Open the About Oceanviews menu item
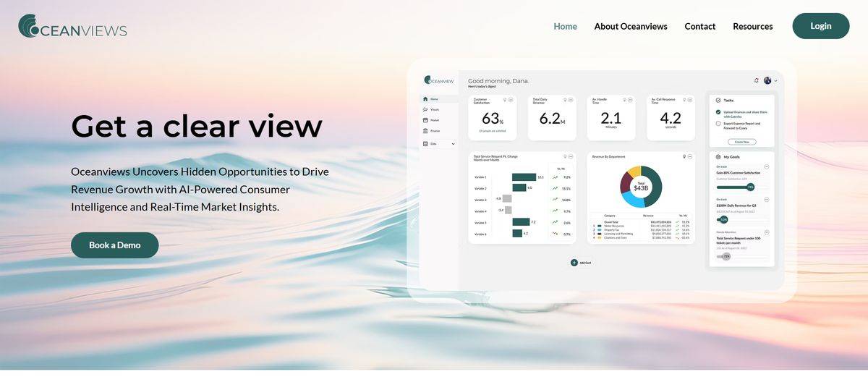 pyautogui.click(x=631, y=26)
